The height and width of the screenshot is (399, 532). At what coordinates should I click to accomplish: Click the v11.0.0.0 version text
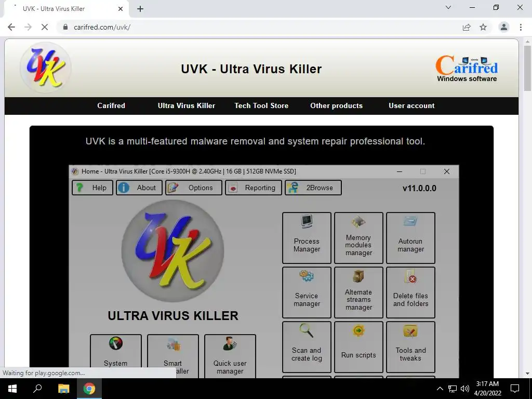click(x=419, y=188)
